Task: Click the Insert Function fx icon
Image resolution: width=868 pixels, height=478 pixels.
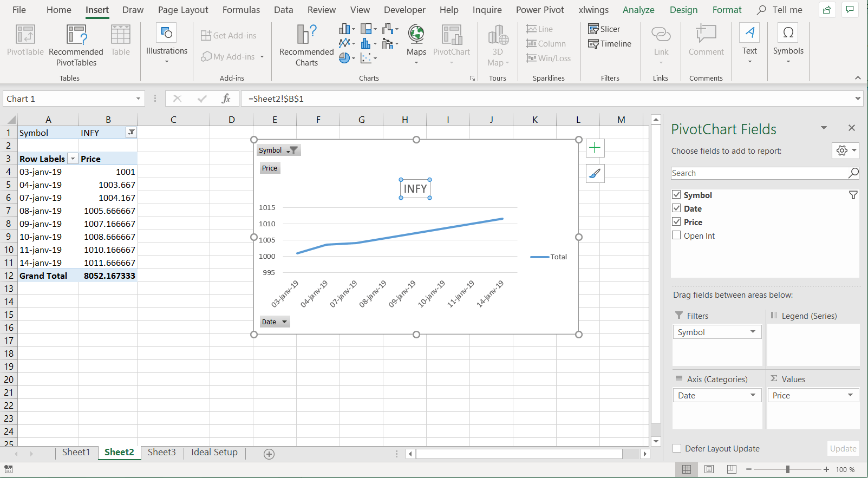Action: pyautogui.click(x=226, y=99)
